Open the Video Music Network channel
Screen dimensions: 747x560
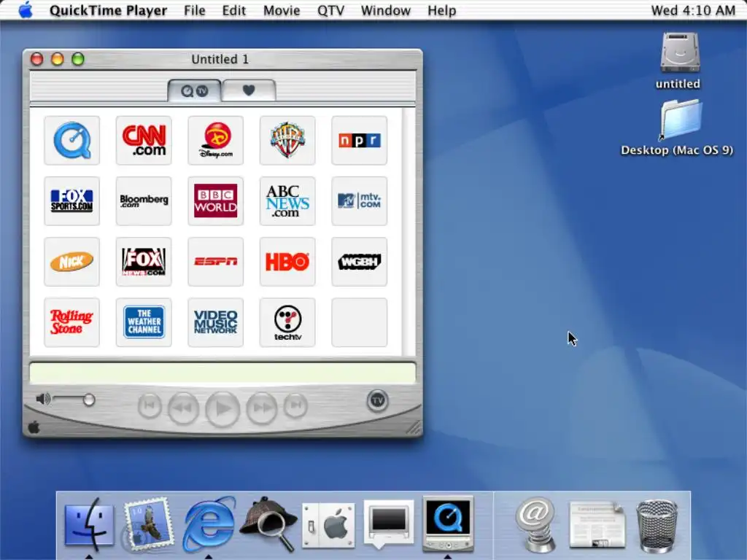pyautogui.click(x=216, y=322)
